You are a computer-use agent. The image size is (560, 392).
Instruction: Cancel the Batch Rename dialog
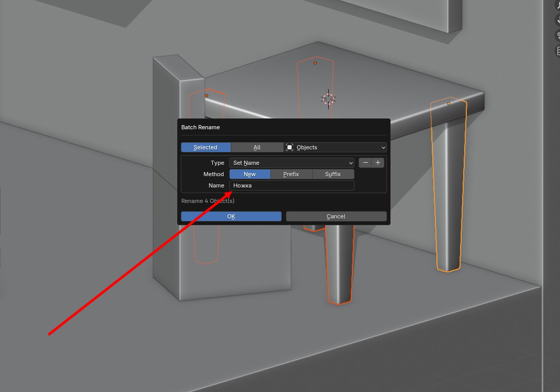(336, 216)
